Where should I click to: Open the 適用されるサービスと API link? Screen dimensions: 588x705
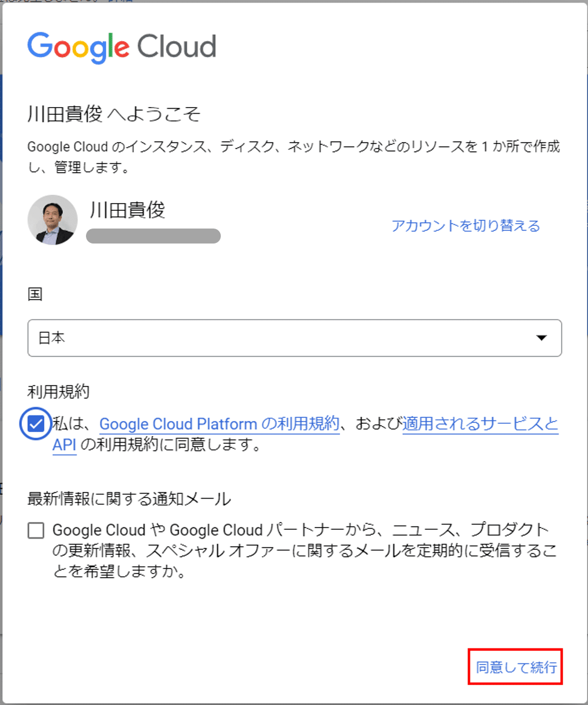480,424
